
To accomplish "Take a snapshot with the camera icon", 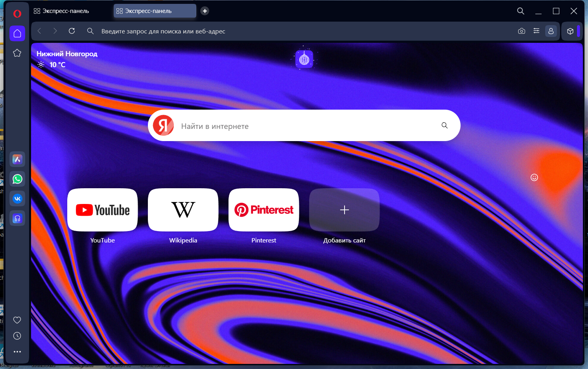I will click(522, 31).
